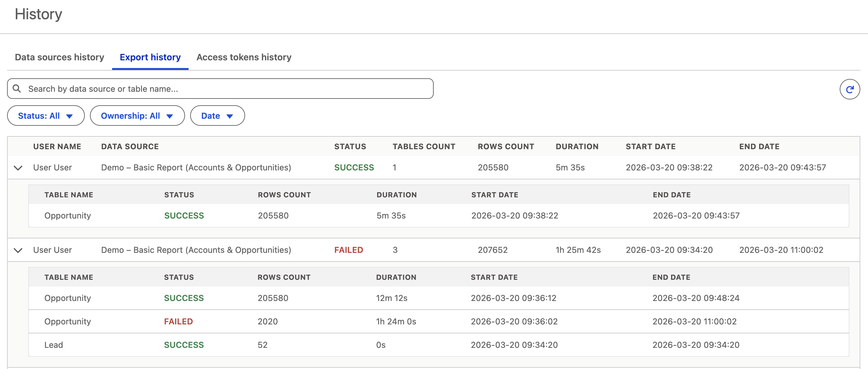The image size is (868, 369).
Task: Click the Lead table row
Action: tap(54, 345)
